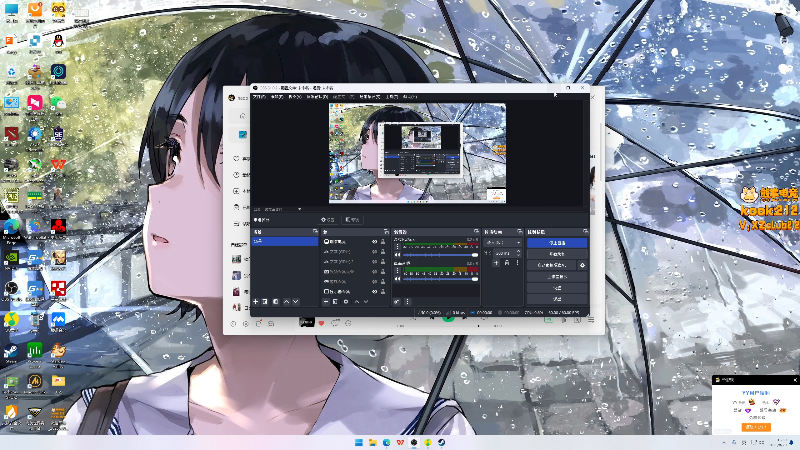Adjust the transition duration stepper arrows
800x450 pixels.
pyautogui.click(x=518, y=253)
